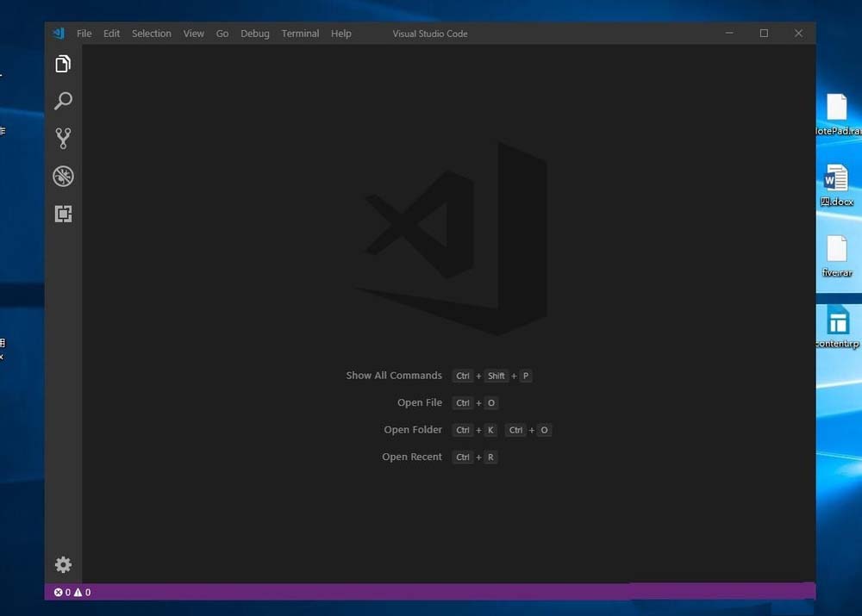
Task: Open the Terminal menu
Action: [x=300, y=34]
